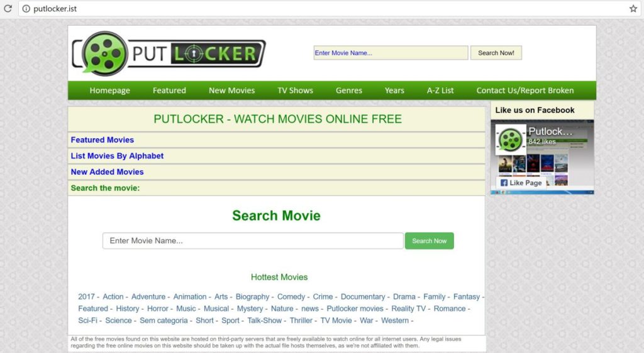Go to New Movies in navigation bar
644x353 pixels.
[231, 90]
